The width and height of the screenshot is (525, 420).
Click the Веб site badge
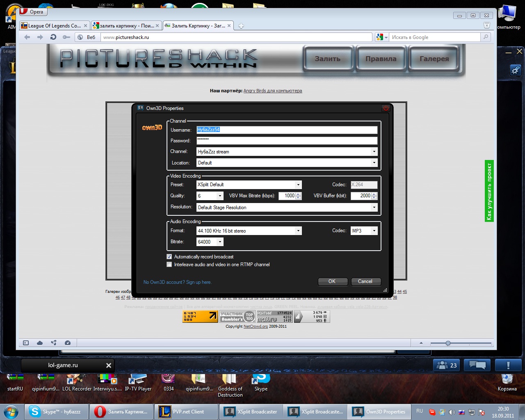point(87,37)
